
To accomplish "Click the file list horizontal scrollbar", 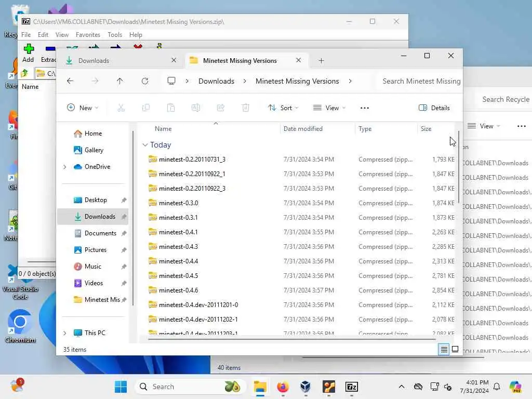I will 292,339.
